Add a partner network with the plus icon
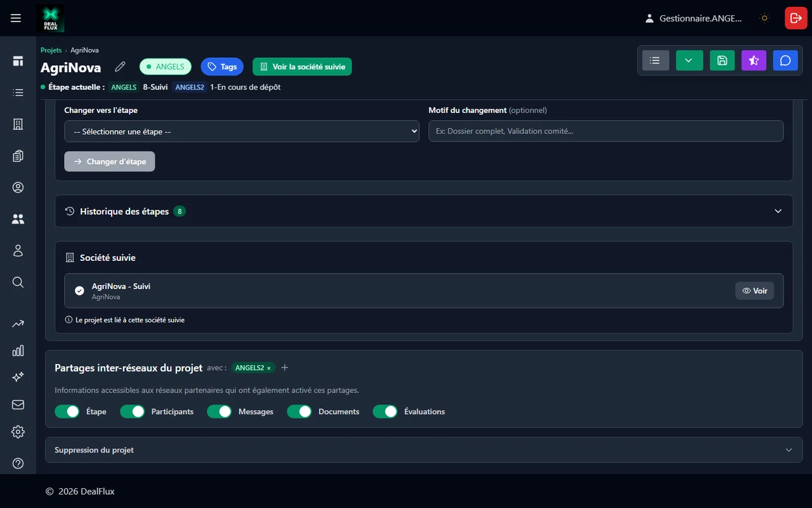812x508 pixels. [x=285, y=368]
